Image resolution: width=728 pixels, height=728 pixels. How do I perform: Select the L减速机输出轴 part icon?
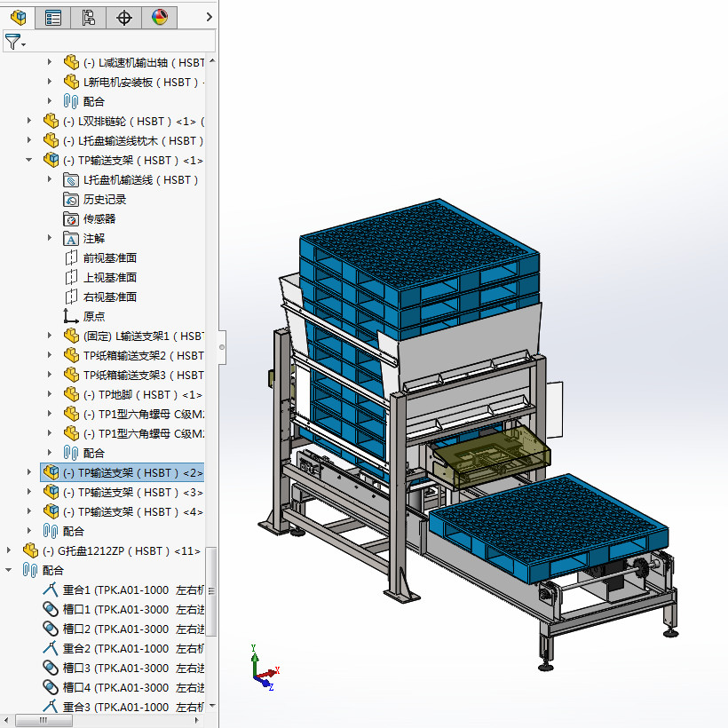tap(71, 62)
